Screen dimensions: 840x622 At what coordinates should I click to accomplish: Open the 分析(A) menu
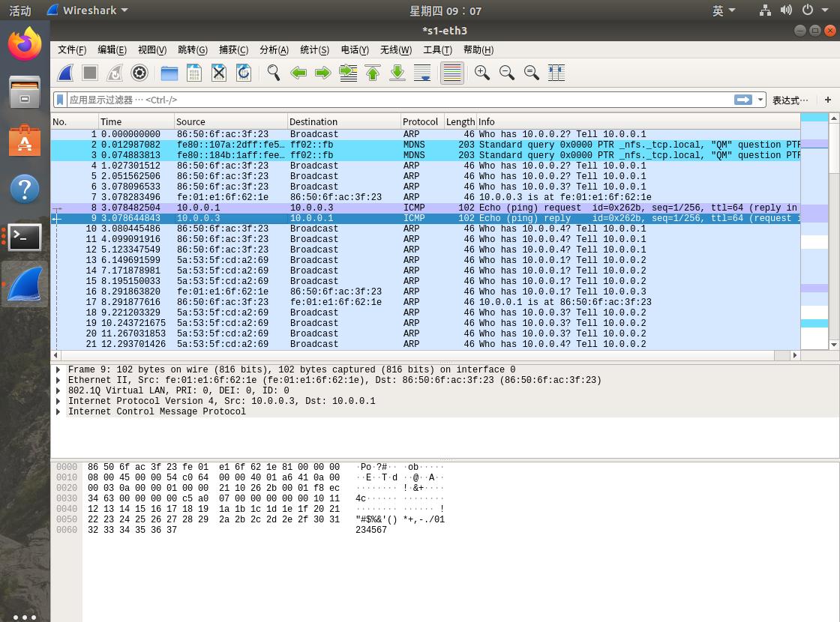[274, 49]
